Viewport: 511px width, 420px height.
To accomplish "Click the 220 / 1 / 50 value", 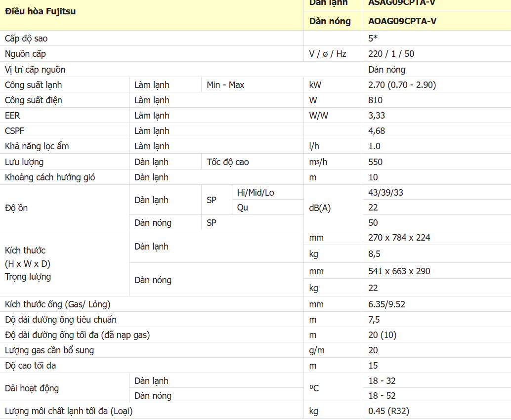I will click(x=391, y=54).
